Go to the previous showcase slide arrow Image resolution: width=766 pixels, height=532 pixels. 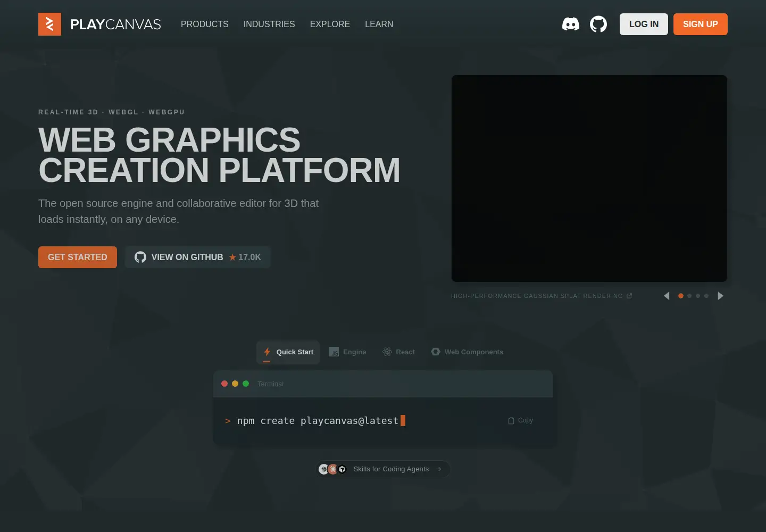(x=667, y=296)
